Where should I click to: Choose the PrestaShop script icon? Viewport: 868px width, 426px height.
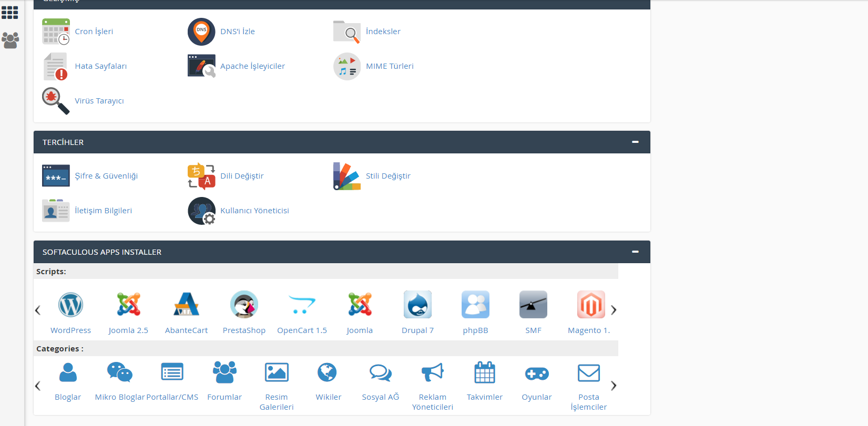[244, 305]
